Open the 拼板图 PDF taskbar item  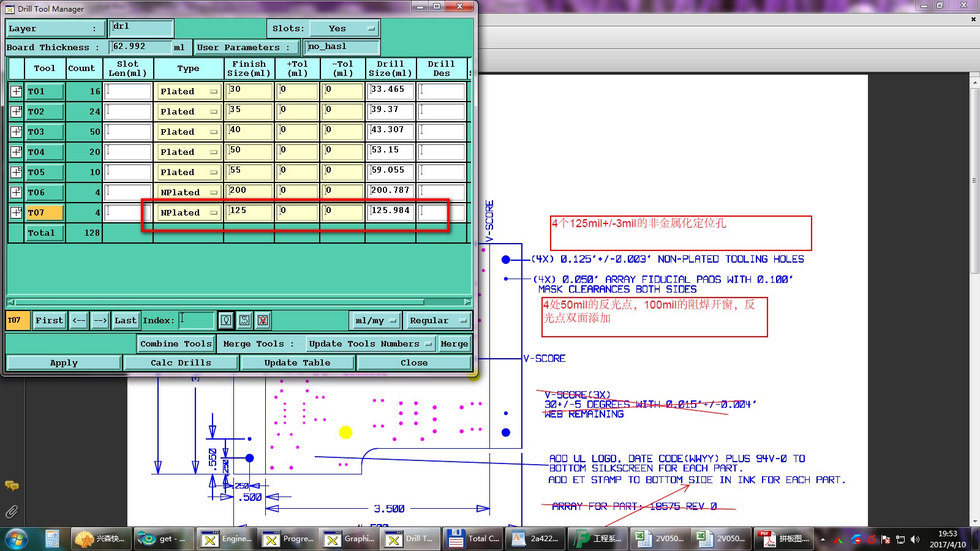pyautogui.click(x=784, y=539)
